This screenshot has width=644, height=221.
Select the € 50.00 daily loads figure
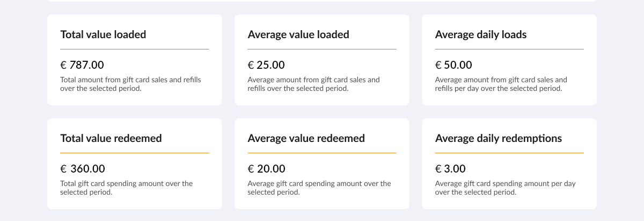(x=453, y=65)
